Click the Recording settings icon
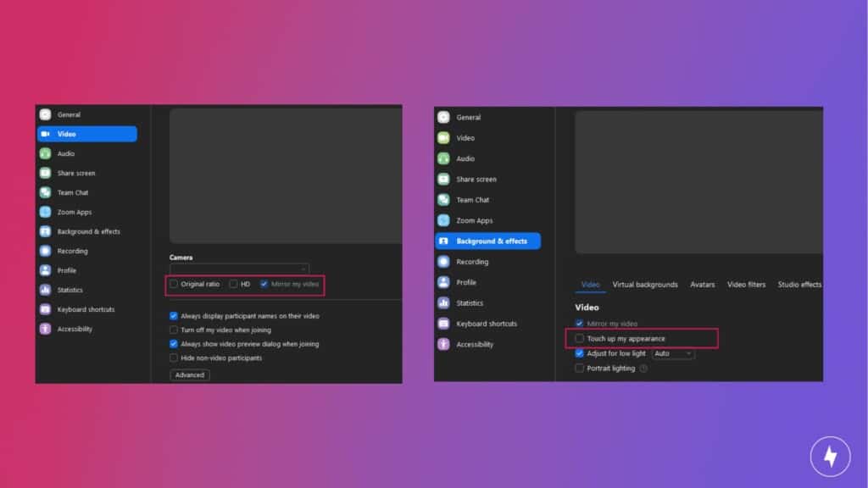 [86, 251]
